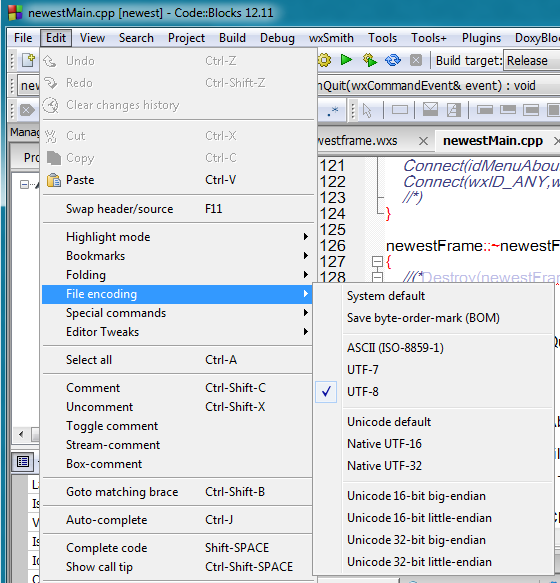This screenshot has width=560, height=583.
Task: Close the westframe.wxs tab
Action: [x=423, y=141]
